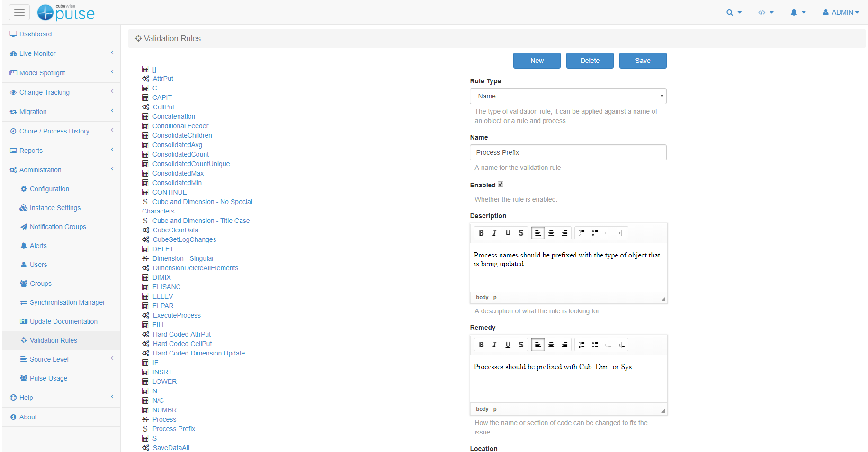Open Synchronisation Manager

61,302
